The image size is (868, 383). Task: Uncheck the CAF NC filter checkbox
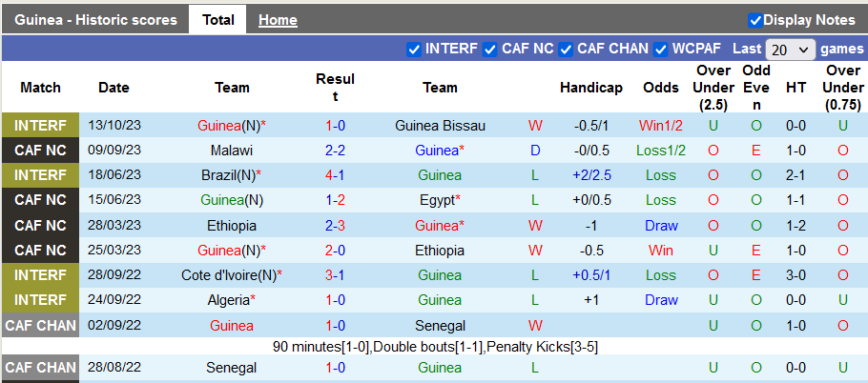click(490, 49)
